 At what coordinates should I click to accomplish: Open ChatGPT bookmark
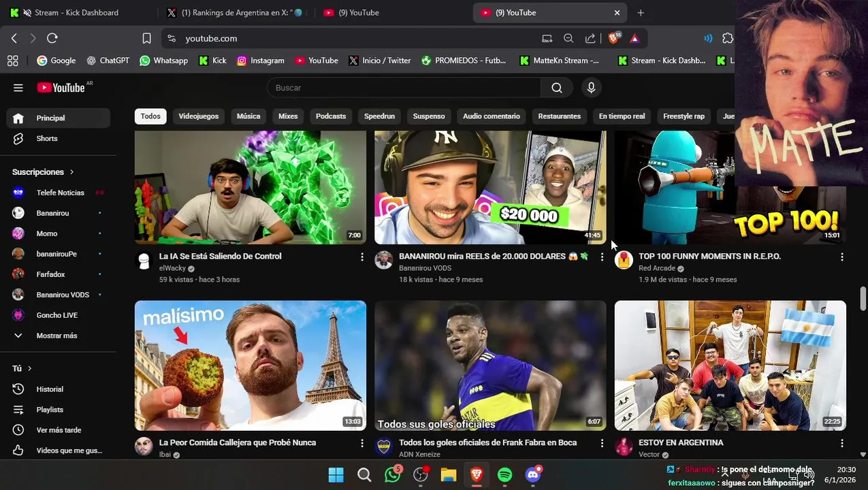[x=108, y=61]
